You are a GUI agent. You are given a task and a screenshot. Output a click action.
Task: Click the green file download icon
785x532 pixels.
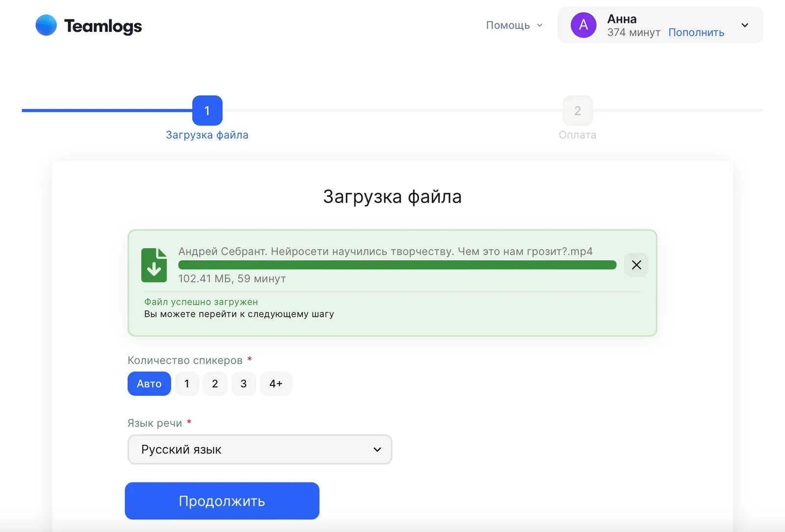tap(154, 265)
